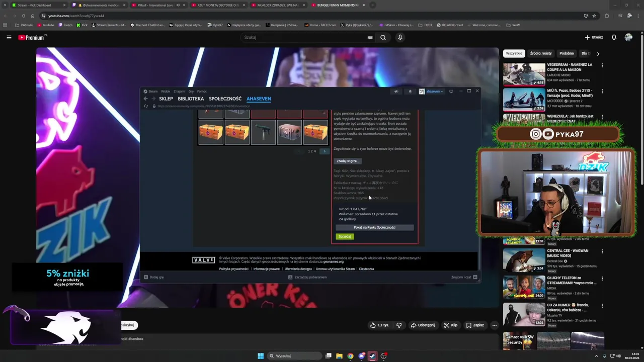
Task: Go to the SPOŁECZNOŚĆ tab in Steam
Action: click(x=225, y=99)
